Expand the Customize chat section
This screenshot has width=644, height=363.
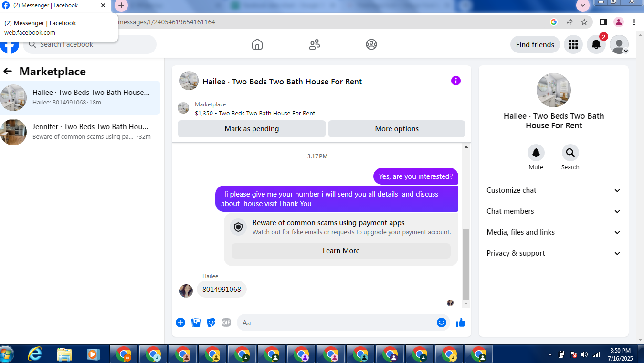coord(554,190)
